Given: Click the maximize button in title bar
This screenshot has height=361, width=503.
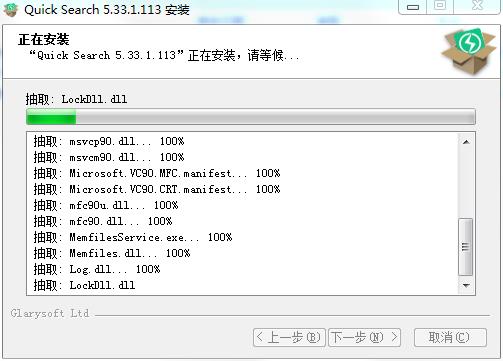Looking at the screenshot, I should click(440, 6).
